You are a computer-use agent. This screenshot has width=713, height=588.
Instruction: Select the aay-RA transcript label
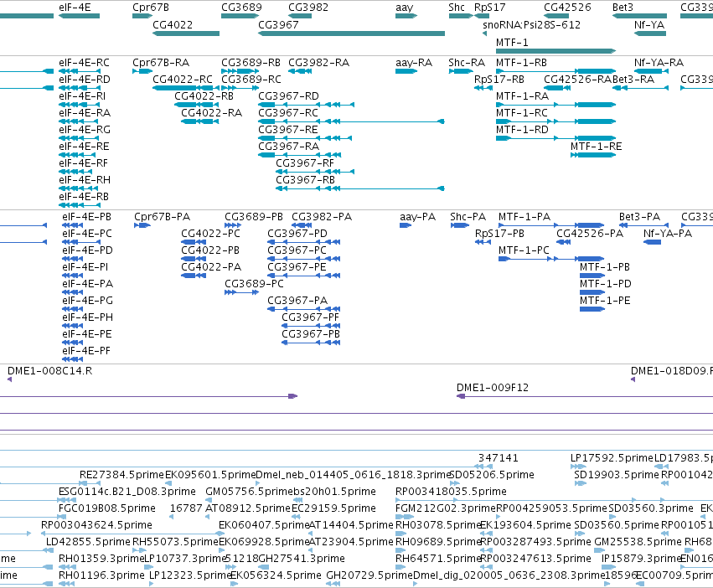[x=414, y=62]
